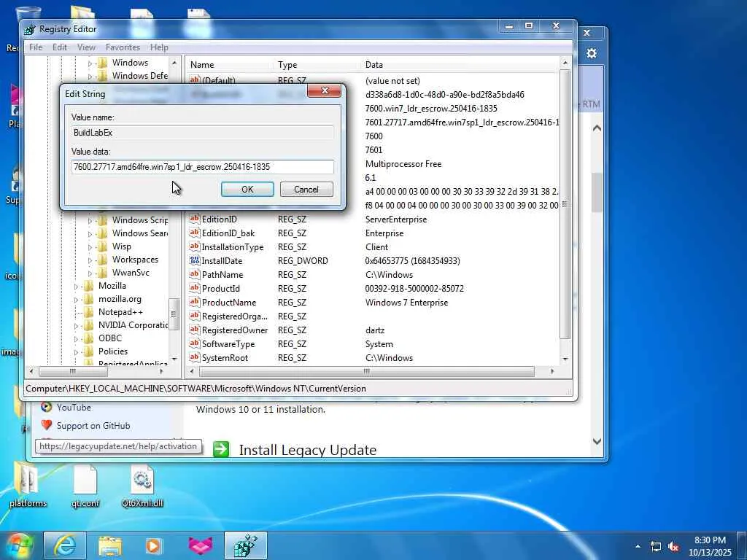This screenshot has width=747, height=560.
Task: Expand the mozilla.org tree folder
Action: pos(76,300)
